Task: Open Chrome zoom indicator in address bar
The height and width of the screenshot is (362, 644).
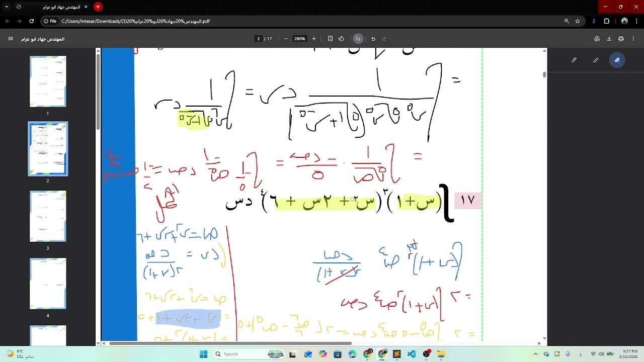Action: pyautogui.click(x=567, y=21)
